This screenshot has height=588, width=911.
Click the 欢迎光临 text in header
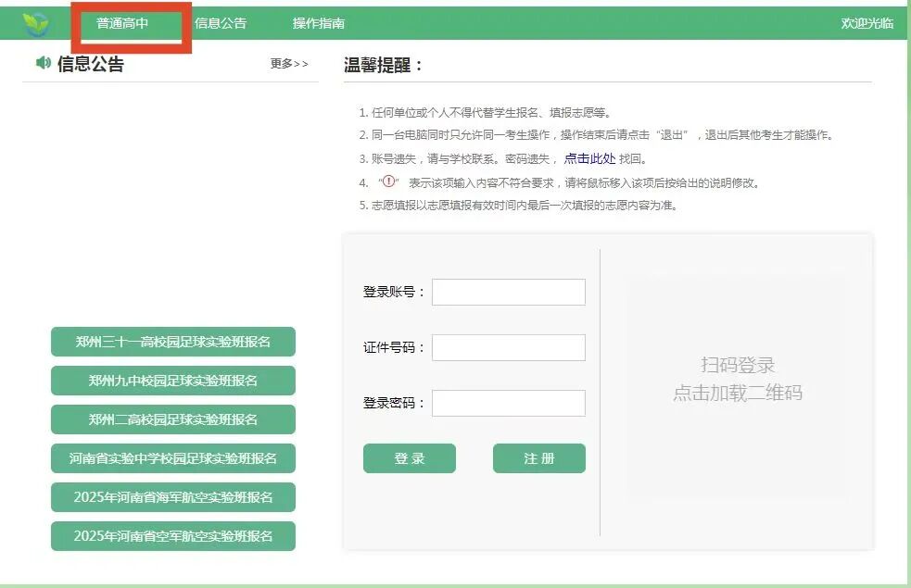(x=867, y=23)
